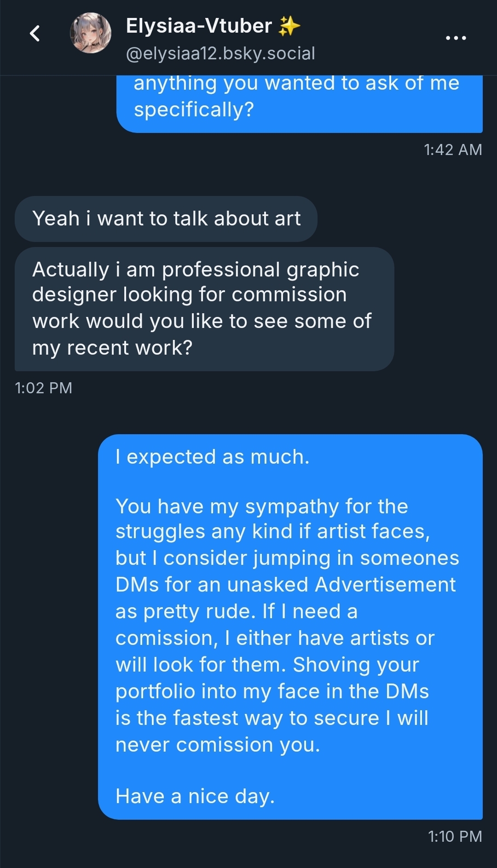Open Elysiaa-Vtuber's profile avatar
This screenshot has width=497, height=868.
[91, 33]
